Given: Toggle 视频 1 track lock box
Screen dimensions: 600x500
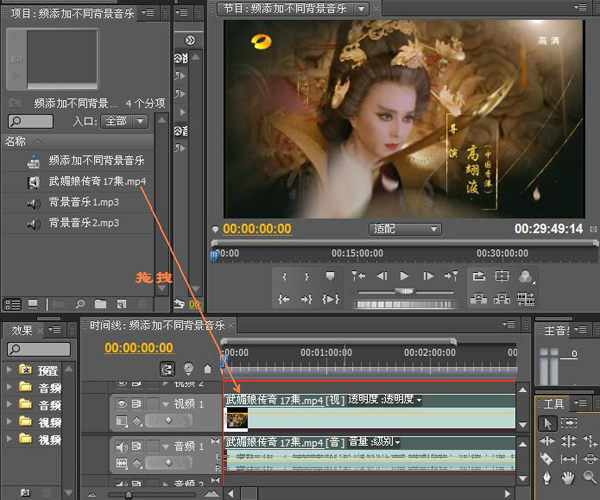Looking at the screenshot, I should [152, 404].
